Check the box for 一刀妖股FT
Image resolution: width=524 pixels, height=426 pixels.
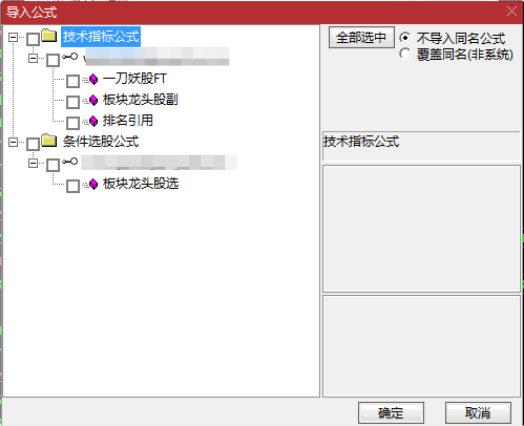tap(73, 81)
